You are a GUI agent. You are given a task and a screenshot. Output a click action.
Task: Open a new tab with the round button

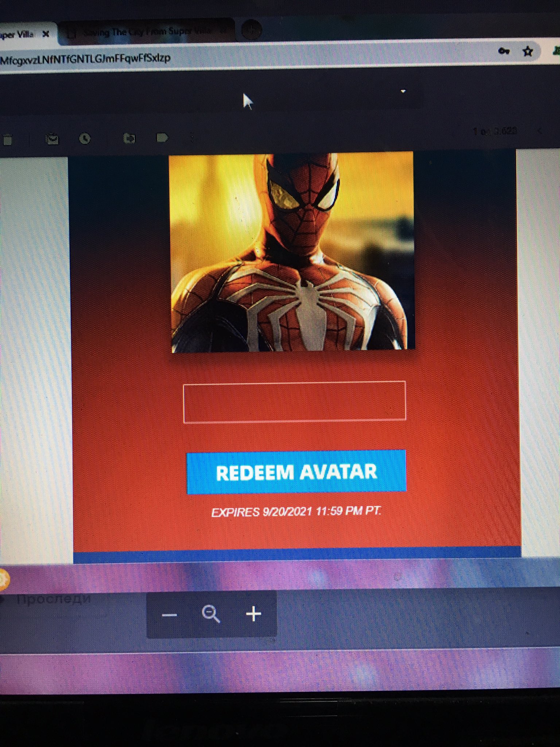(252, 29)
